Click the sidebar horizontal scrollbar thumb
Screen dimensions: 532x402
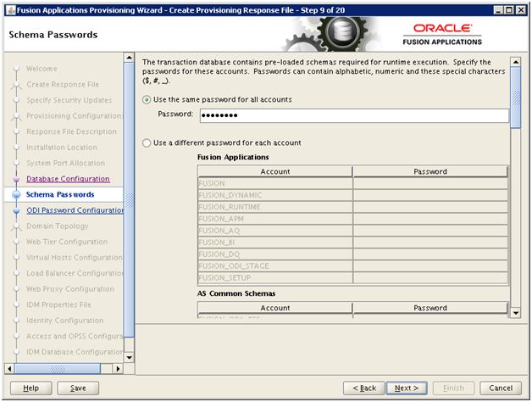(58, 368)
